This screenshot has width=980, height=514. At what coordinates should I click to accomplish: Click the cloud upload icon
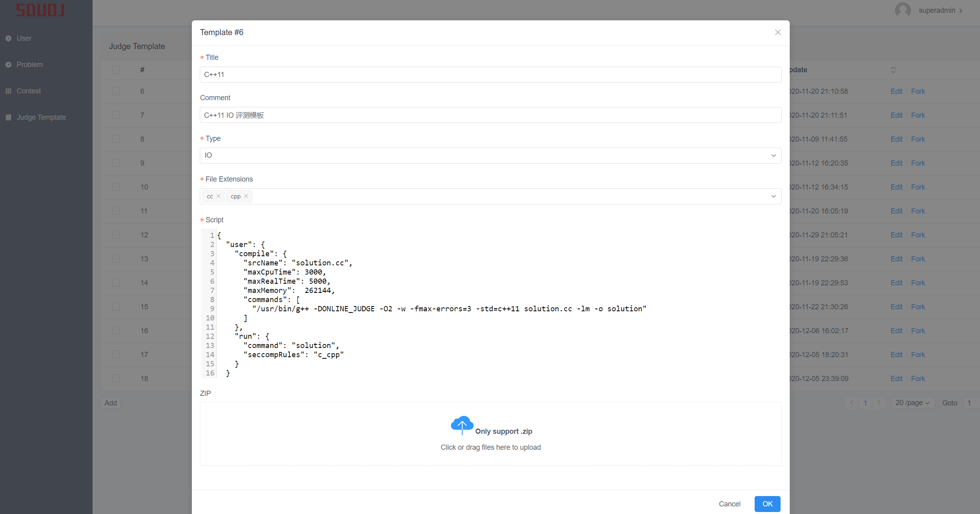click(x=462, y=425)
